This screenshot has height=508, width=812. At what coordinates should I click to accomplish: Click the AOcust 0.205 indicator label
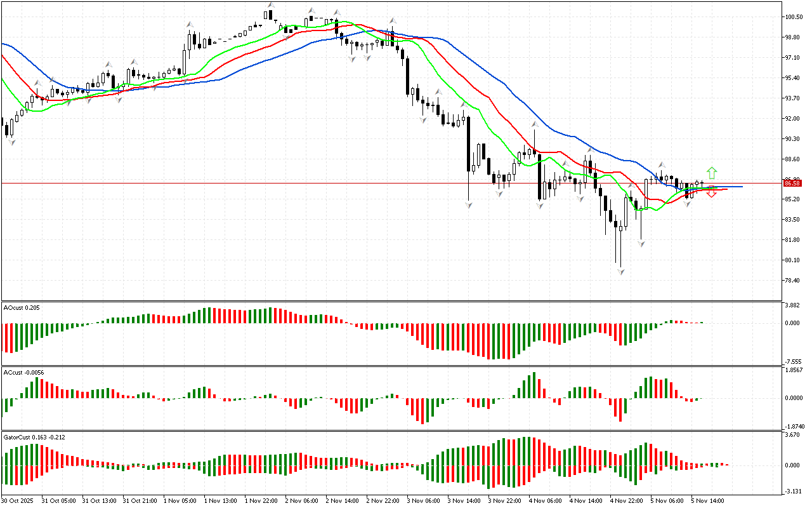coord(22,307)
